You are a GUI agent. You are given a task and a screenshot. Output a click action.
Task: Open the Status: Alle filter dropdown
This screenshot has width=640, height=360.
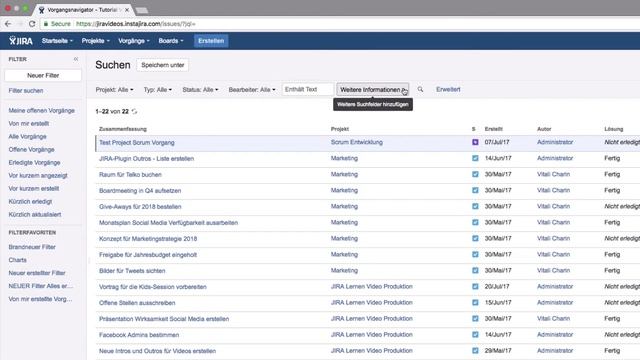pyautogui.click(x=200, y=89)
